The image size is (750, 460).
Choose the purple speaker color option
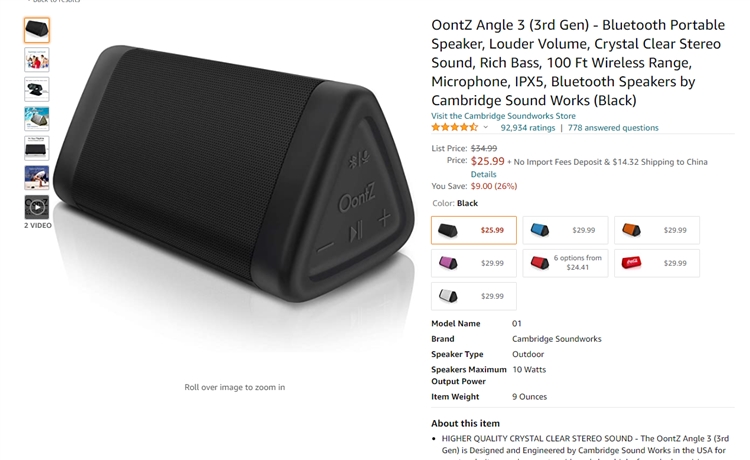pyautogui.click(x=474, y=263)
